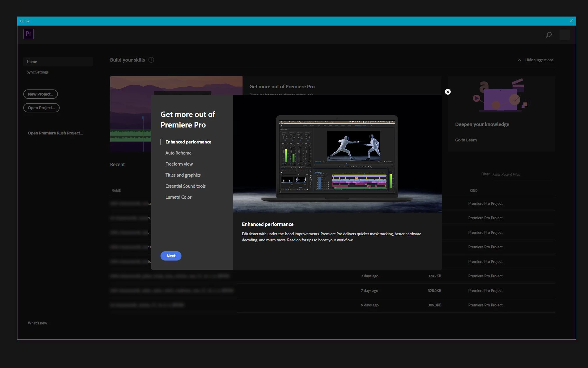Open the Titles and graphics topic
Screen dimensions: 588x368
183,175
